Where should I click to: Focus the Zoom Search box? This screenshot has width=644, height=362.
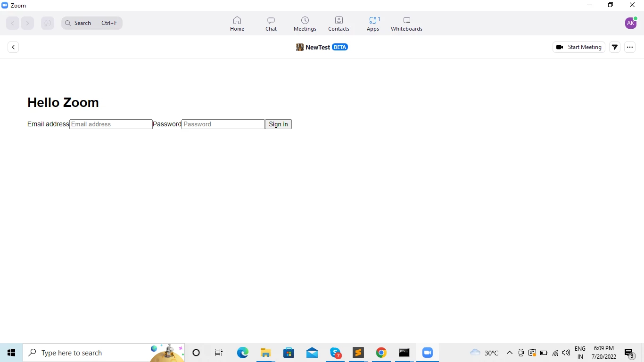tap(92, 23)
